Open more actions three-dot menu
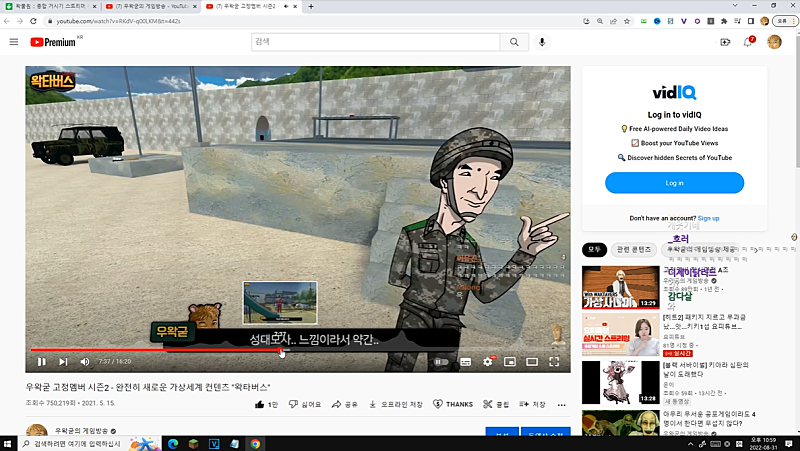Screen dimensions: 800x451 click(561, 405)
